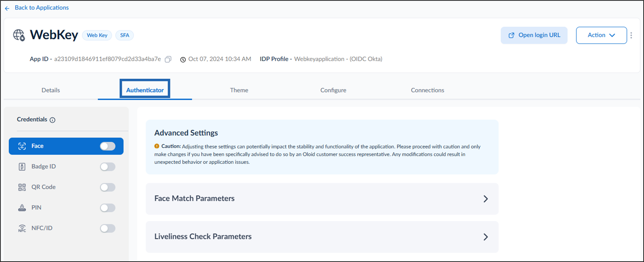Image resolution: width=644 pixels, height=262 pixels.
Task: Click the IDP Profile Webkeyapplication text
Action: (x=338, y=59)
